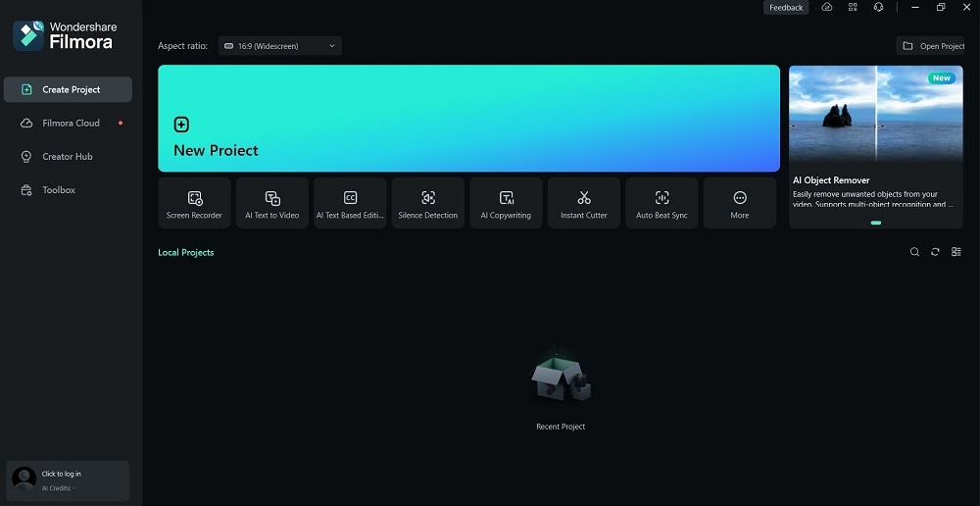
Task: Click the New badge on promo card
Action: coord(941,78)
